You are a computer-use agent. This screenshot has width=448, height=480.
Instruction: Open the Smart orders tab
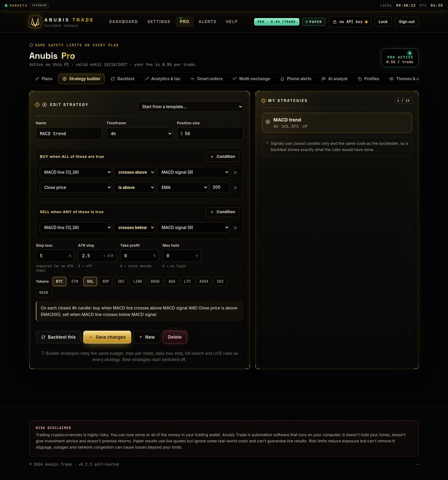pos(207,79)
